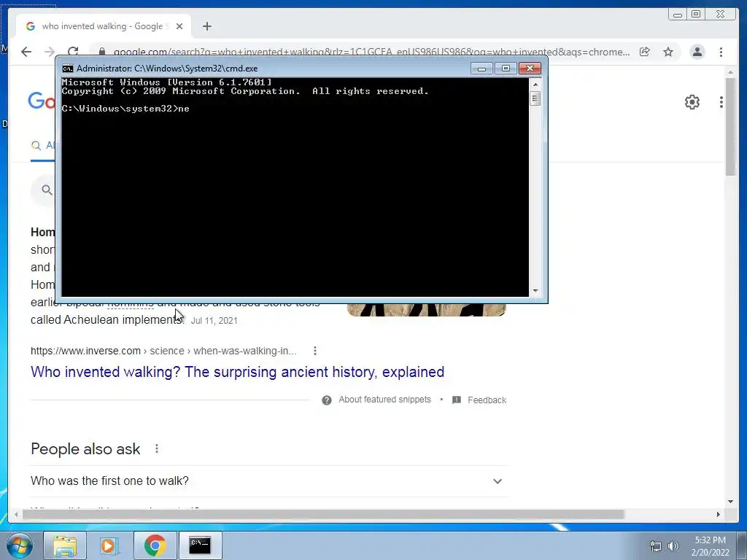The height and width of the screenshot is (560, 747).
Task: Open Chrome three-dot menu
Action: (721, 52)
